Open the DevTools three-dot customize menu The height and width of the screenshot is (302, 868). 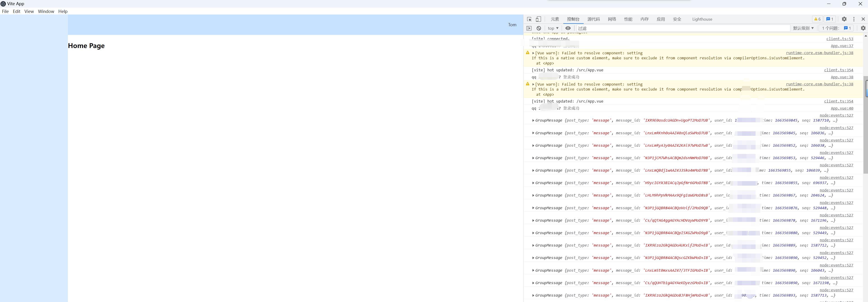tap(854, 19)
